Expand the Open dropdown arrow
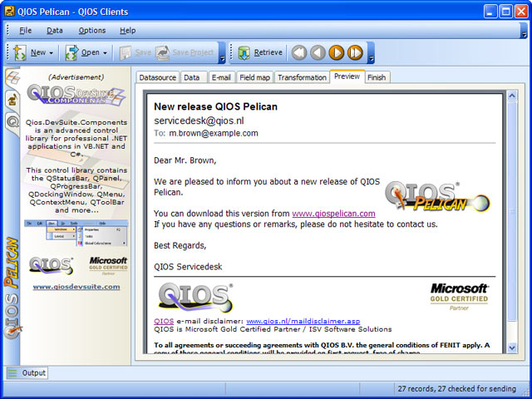The width and height of the screenshot is (532, 399). point(105,53)
